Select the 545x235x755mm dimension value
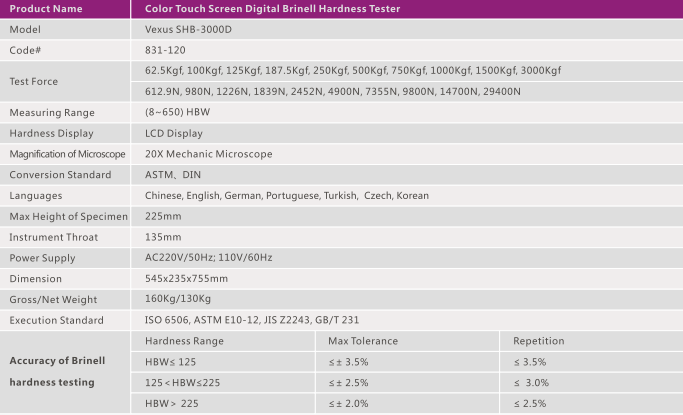The width and height of the screenshot is (683, 415). click(x=187, y=278)
